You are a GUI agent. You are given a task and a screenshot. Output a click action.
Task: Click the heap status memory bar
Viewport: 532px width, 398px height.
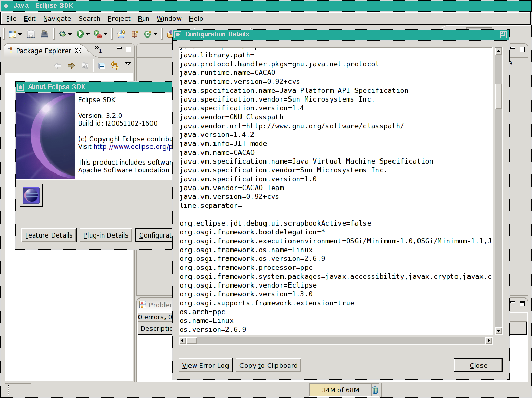(x=340, y=390)
